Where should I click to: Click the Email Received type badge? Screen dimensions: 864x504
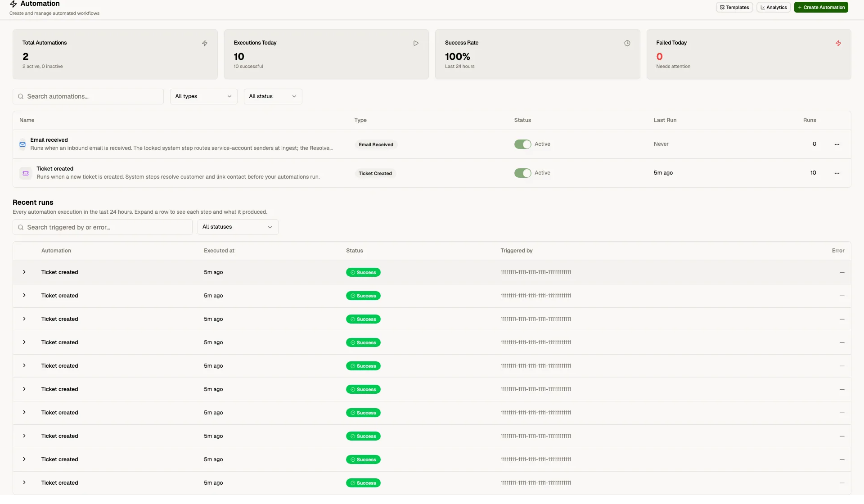(376, 144)
